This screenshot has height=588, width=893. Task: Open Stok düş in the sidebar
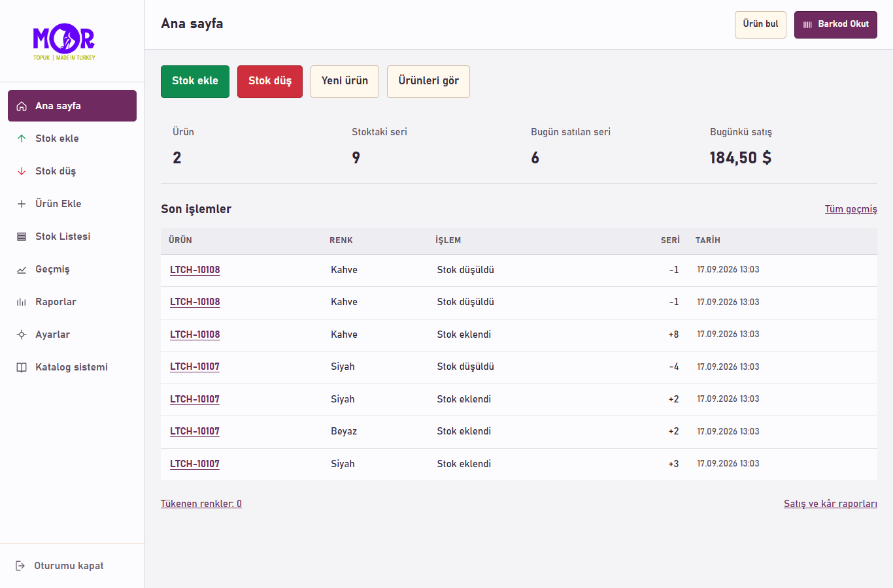(x=72, y=171)
